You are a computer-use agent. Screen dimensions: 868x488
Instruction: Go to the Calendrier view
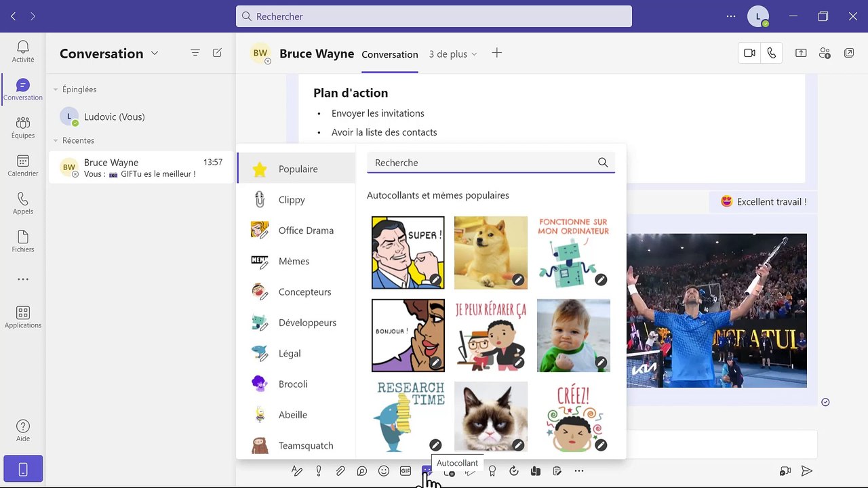pos(23,165)
